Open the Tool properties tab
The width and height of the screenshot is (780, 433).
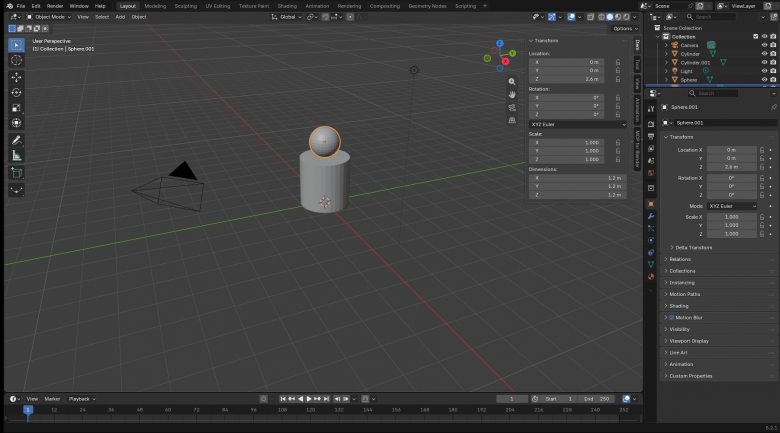tap(651, 109)
